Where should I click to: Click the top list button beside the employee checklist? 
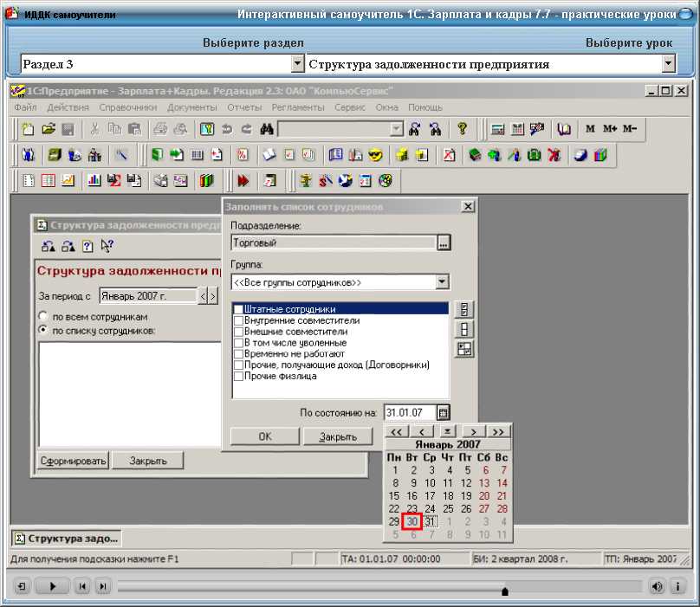point(464,309)
